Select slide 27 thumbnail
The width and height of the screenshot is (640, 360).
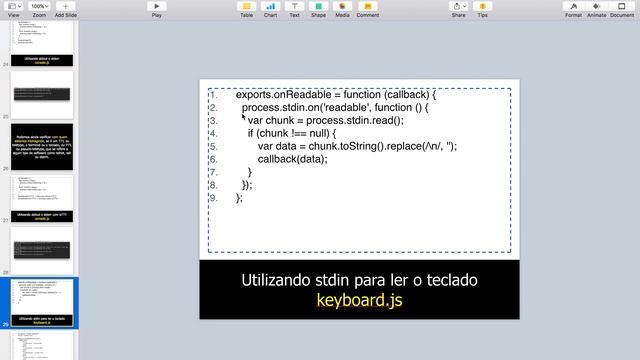click(42, 199)
